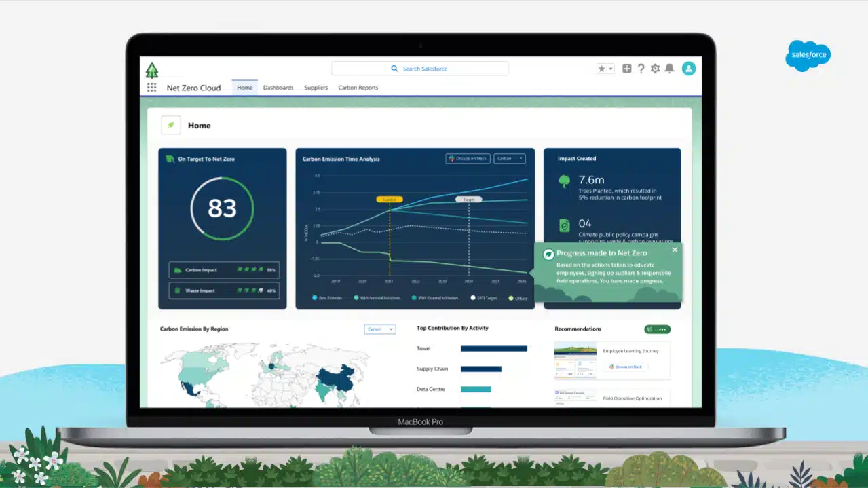Expand the Favorites list dropdown arrow
This screenshot has width=868, height=488.
pos(609,68)
